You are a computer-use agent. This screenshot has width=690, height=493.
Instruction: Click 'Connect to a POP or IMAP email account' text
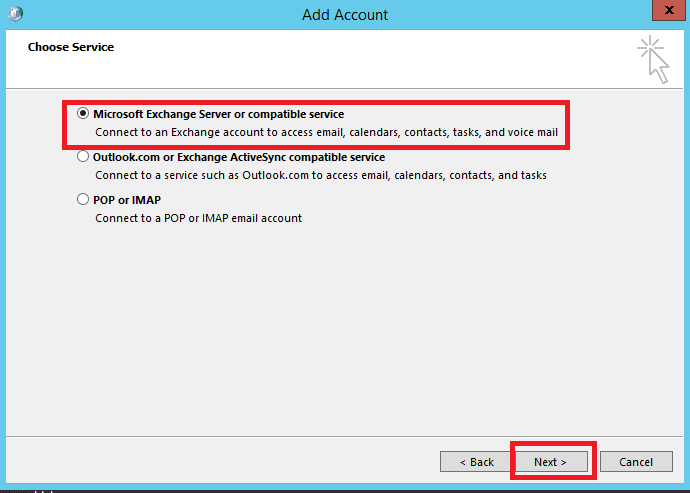[x=198, y=218]
